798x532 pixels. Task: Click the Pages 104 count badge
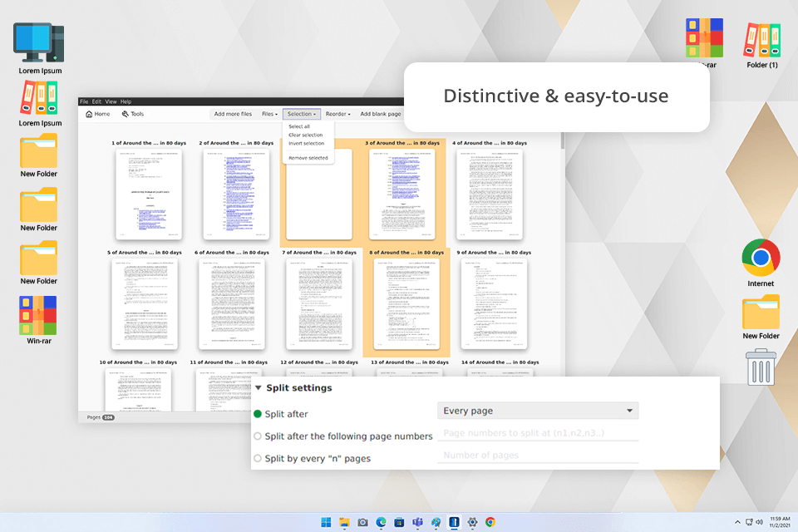(108, 417)
